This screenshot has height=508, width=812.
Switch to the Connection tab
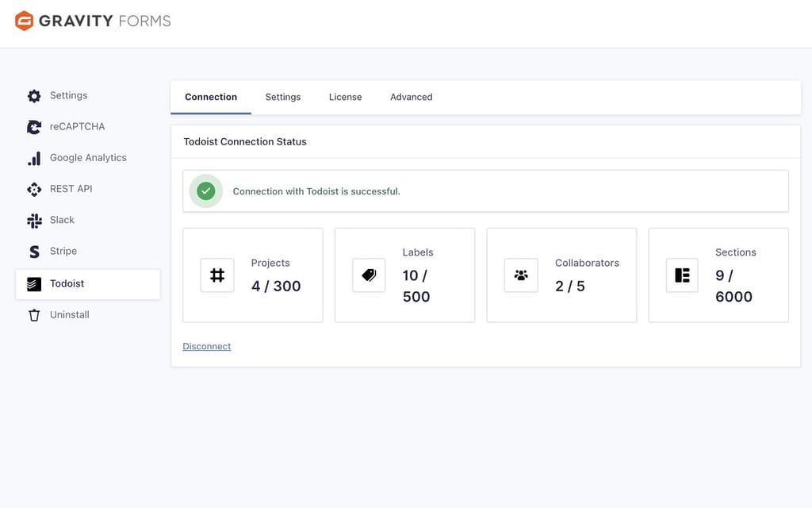pos(210,96)
